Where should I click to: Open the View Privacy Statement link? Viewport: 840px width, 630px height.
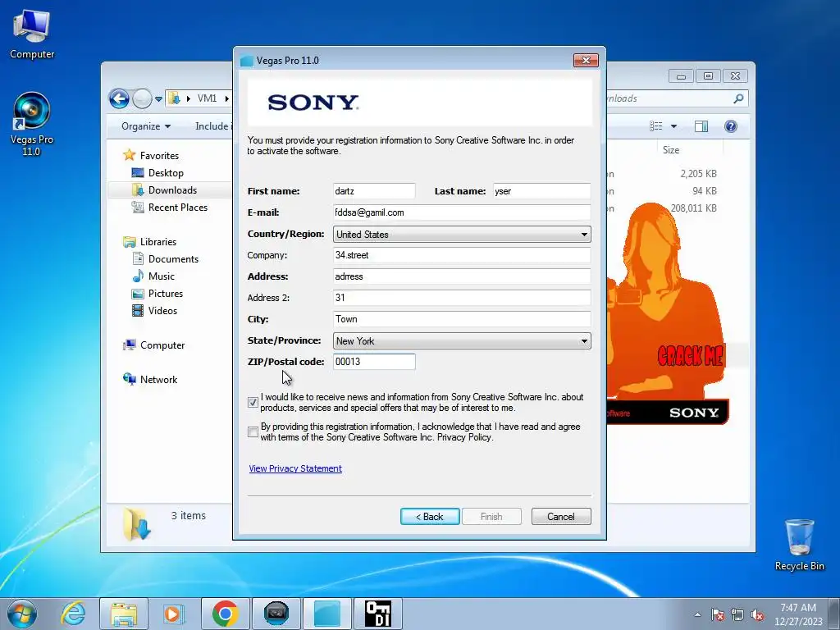(295, 468)
